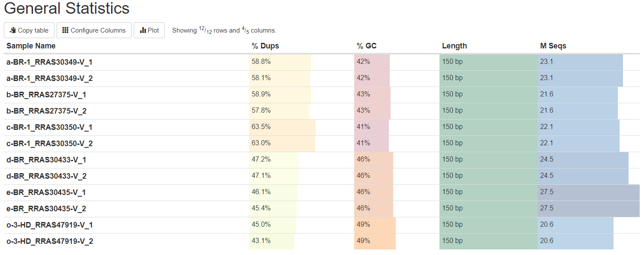The image size is (644, 255).
Task: Click the clipboard icon in Copy table
Action: (x=13, y=30)
